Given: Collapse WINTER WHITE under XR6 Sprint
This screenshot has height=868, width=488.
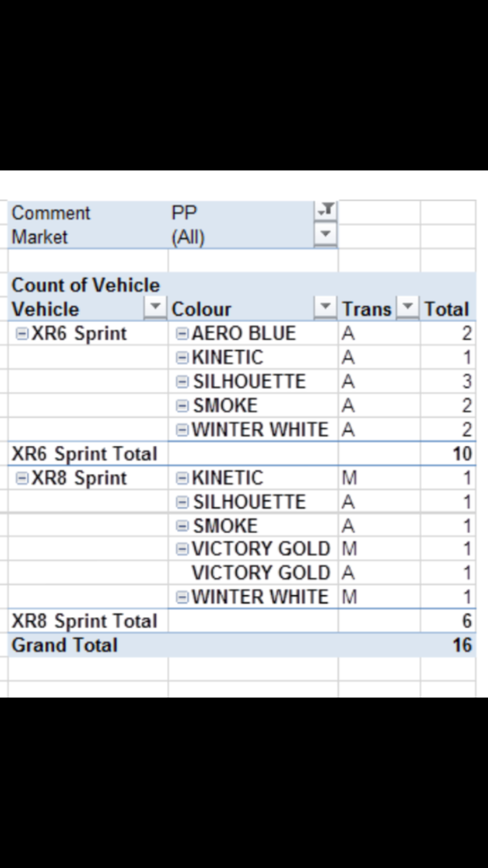Looking at the screenshot, I should tap(182, 430).
